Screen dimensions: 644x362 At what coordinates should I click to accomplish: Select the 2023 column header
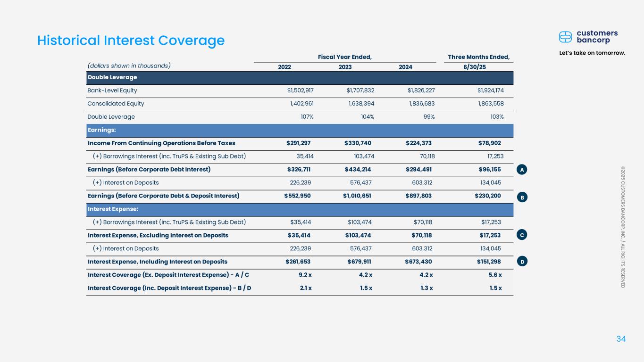345,67
